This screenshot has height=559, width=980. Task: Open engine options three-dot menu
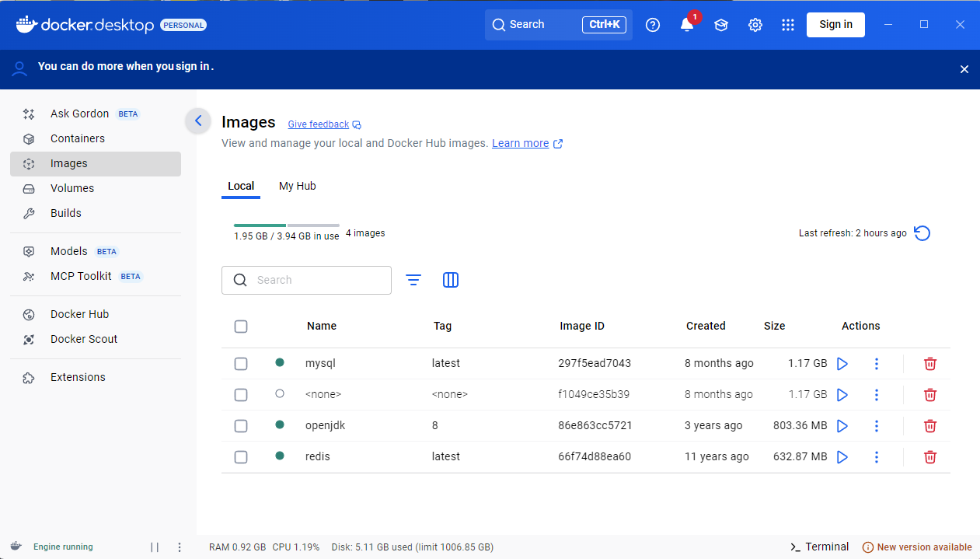click(180, 547)
